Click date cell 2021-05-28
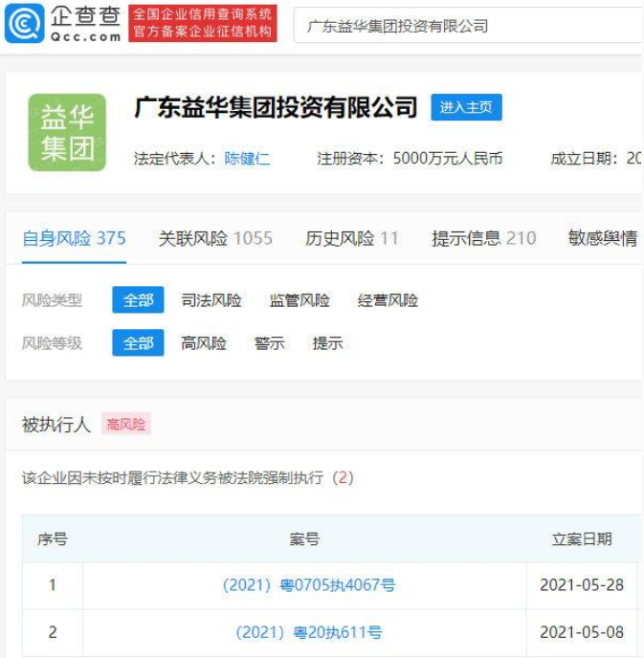644x658 pixels. tap(582, 585)
